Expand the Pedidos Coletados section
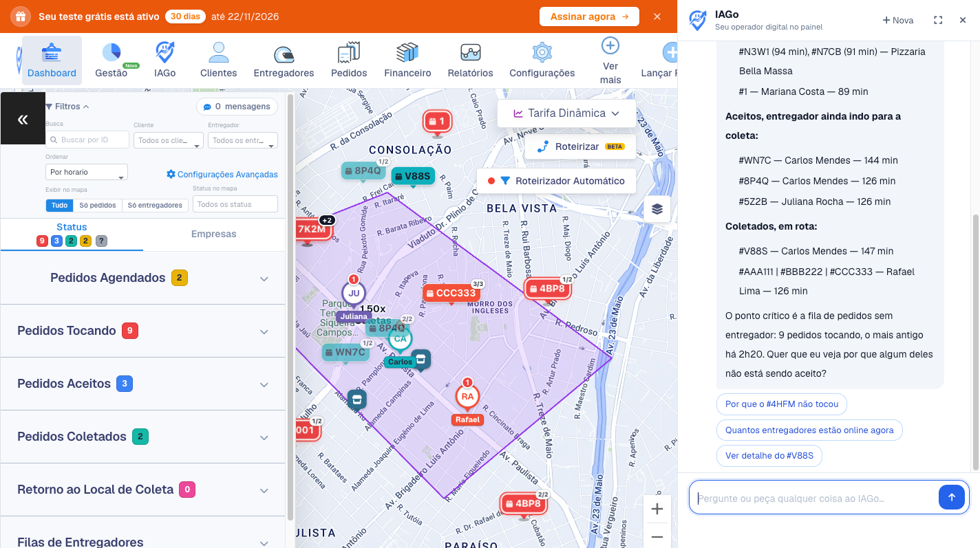 click(x=143, y=437)
